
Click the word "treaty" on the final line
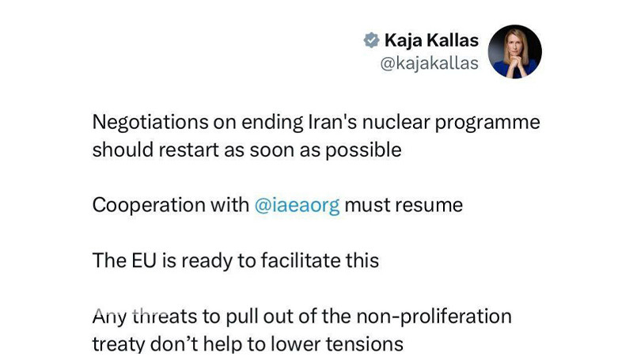pyautogui.click(x=119, y=345)
